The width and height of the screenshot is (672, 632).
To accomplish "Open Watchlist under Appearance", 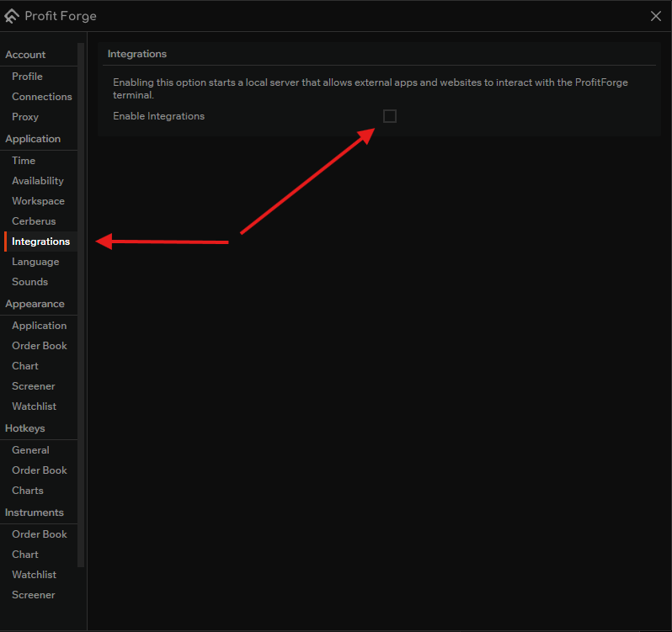I will click(x=35, y=406).
